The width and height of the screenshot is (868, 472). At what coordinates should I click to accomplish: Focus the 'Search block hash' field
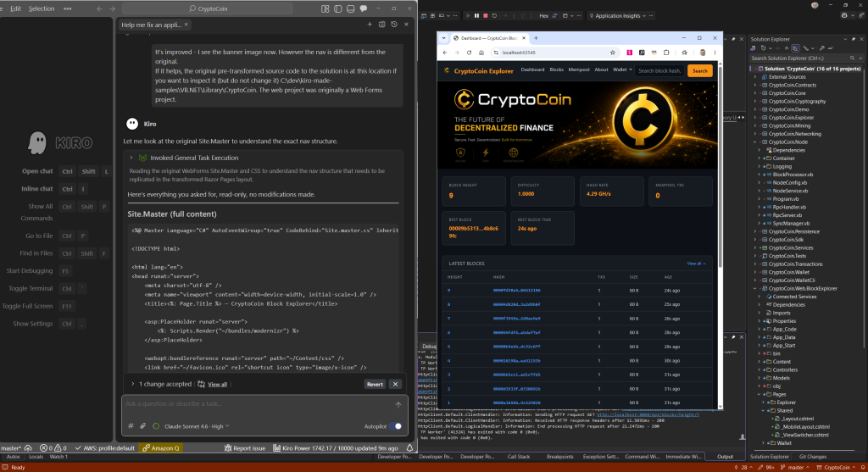pos(659,71)
